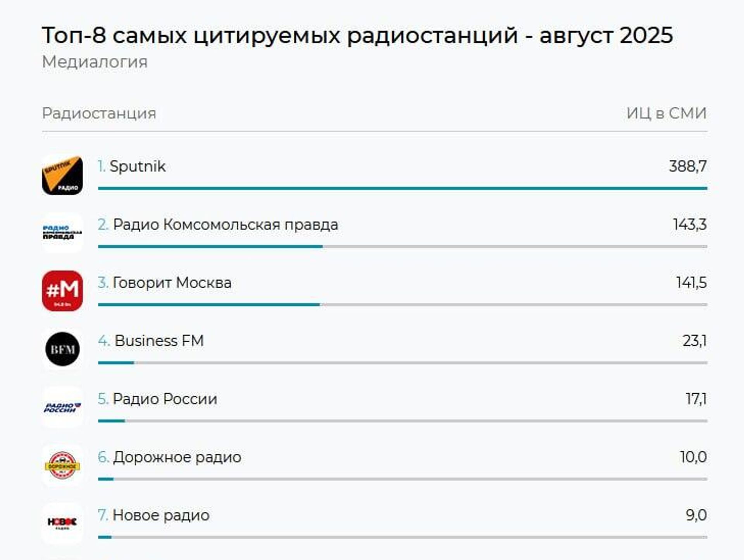
Task: Select the Business FM station name
Action: 159,341
